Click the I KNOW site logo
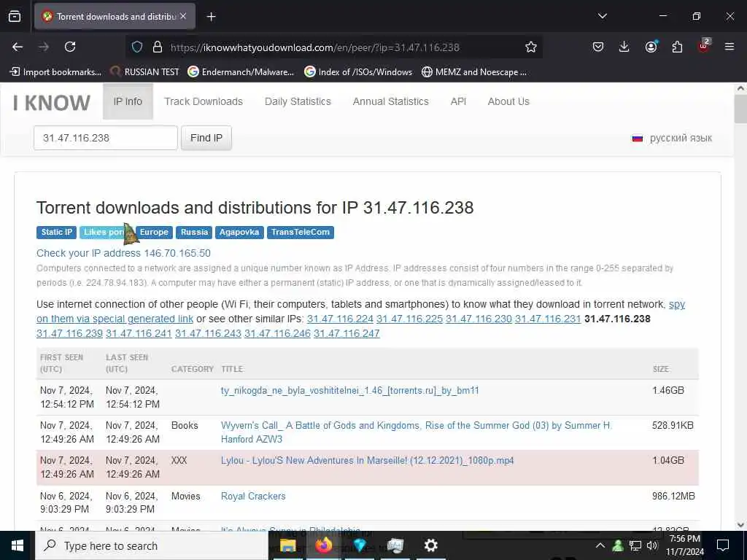 [x=52, y=102]
